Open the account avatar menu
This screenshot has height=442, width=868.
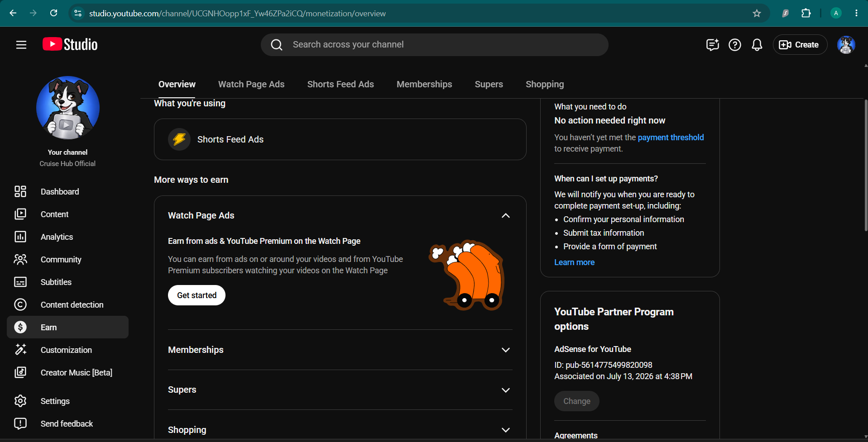[x=846, y=45]
